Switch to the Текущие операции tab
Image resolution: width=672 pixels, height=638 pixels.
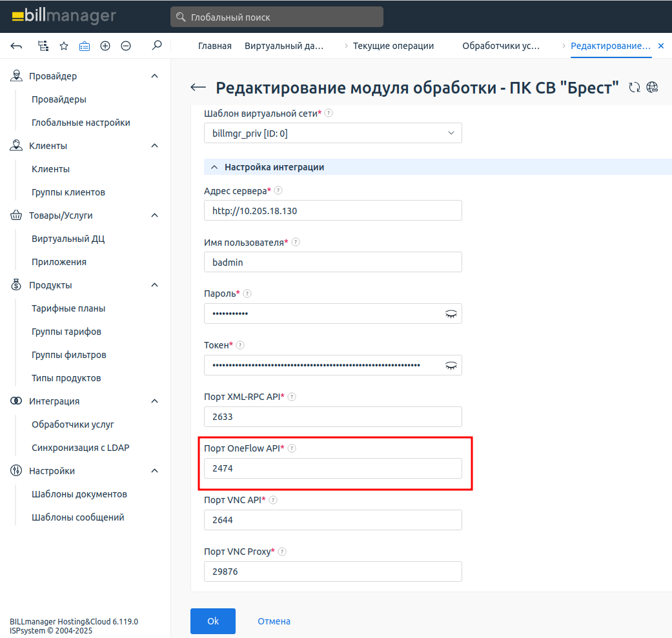393,46
